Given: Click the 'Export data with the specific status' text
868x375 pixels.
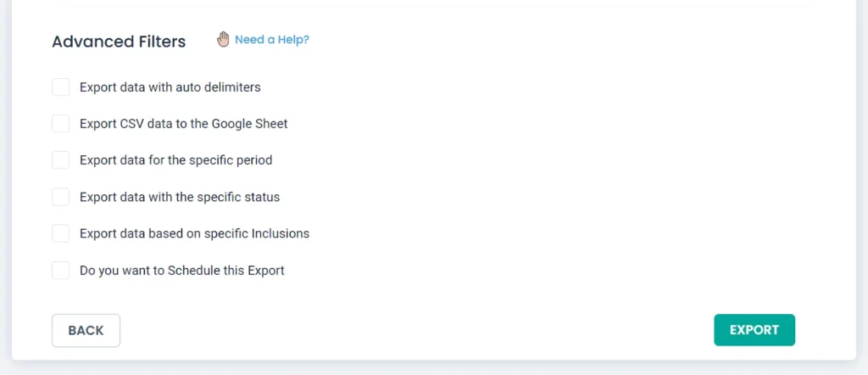Looking at the screenshot, I should click(x=180, y=197).
